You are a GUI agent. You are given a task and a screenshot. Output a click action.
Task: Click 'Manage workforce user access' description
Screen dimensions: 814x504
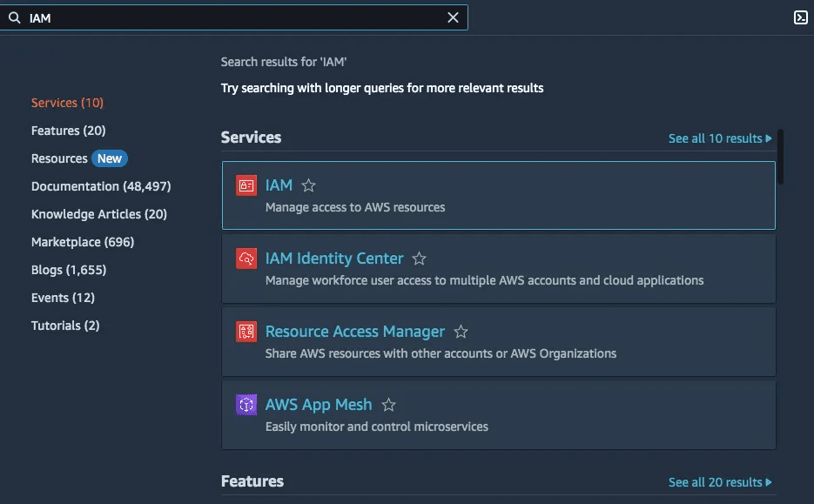click(484, 280)
